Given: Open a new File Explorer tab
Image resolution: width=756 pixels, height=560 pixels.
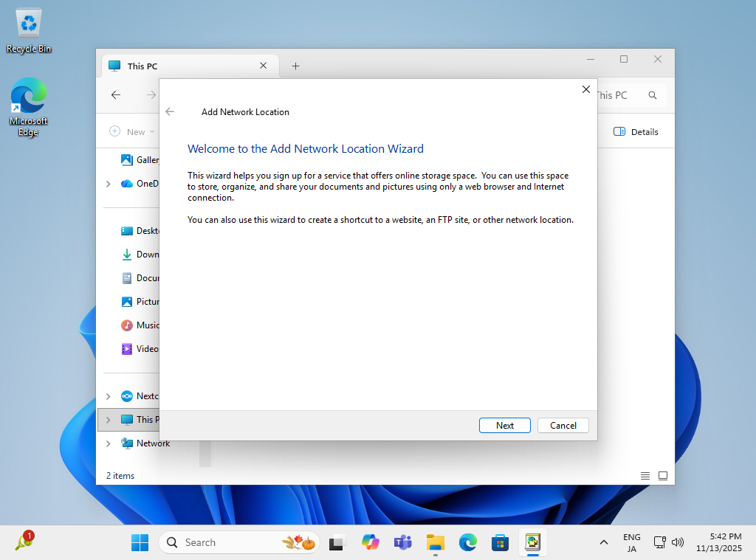Looking at the screenshot, I should point(295,66).
